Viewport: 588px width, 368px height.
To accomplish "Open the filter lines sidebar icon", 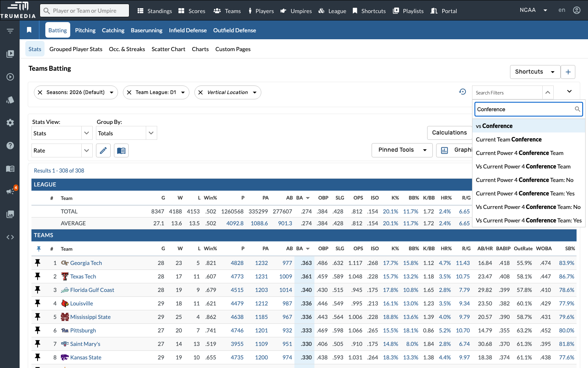I will click(10, 31).
